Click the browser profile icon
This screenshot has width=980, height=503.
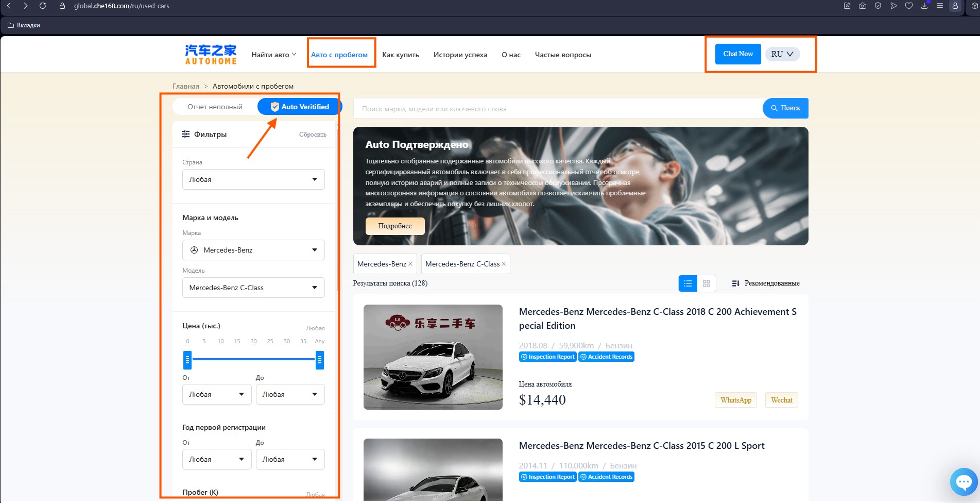(955, 6)
